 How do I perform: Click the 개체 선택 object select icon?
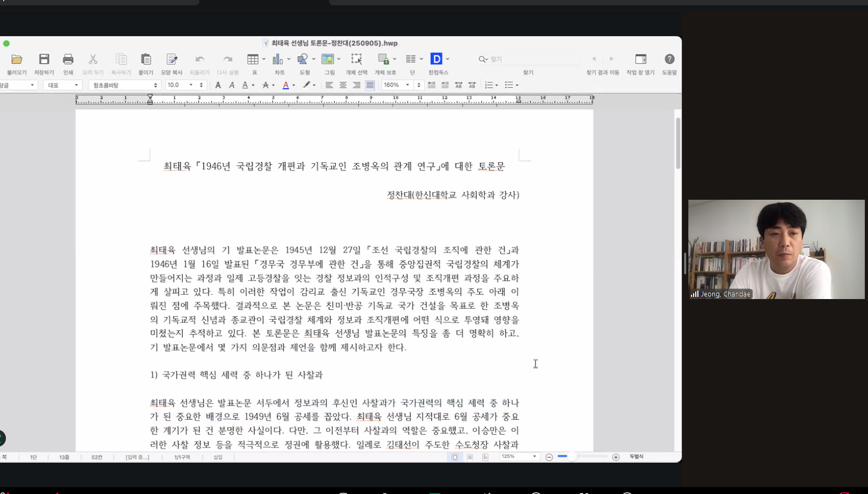coord(356,59)
